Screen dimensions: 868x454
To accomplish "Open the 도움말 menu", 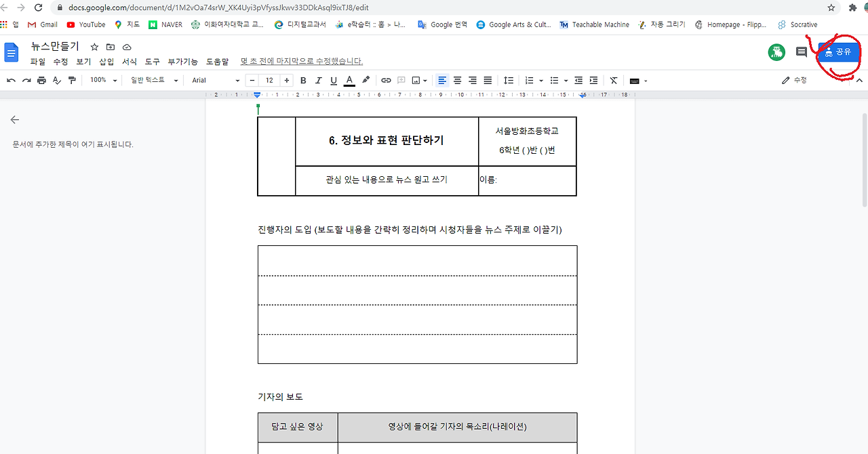I will (x=218, y=62).
